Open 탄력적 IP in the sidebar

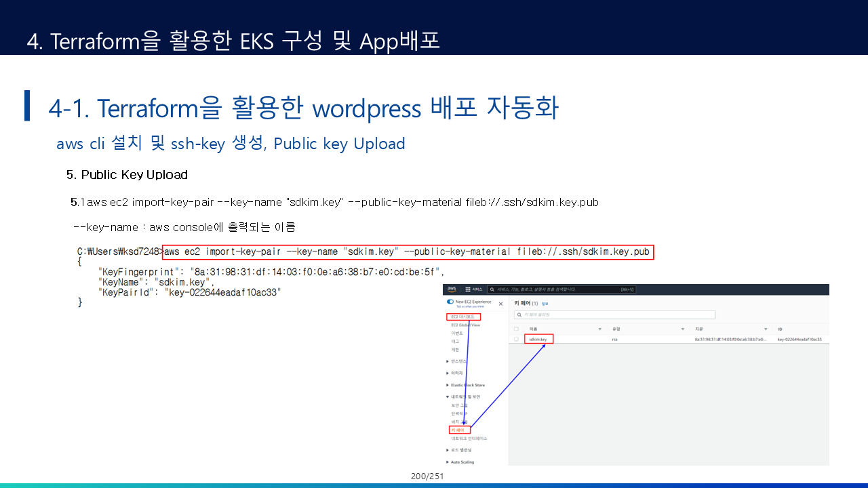click(x=459, y=413)
